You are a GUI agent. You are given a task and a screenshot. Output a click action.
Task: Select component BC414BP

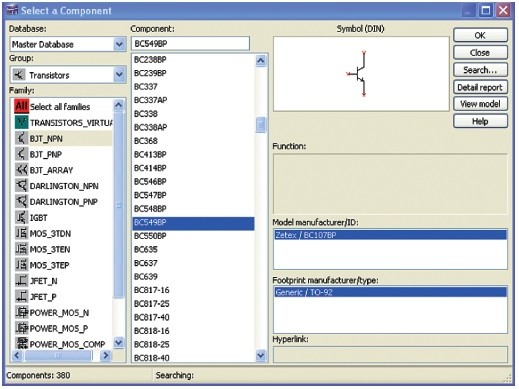[193, 168]
